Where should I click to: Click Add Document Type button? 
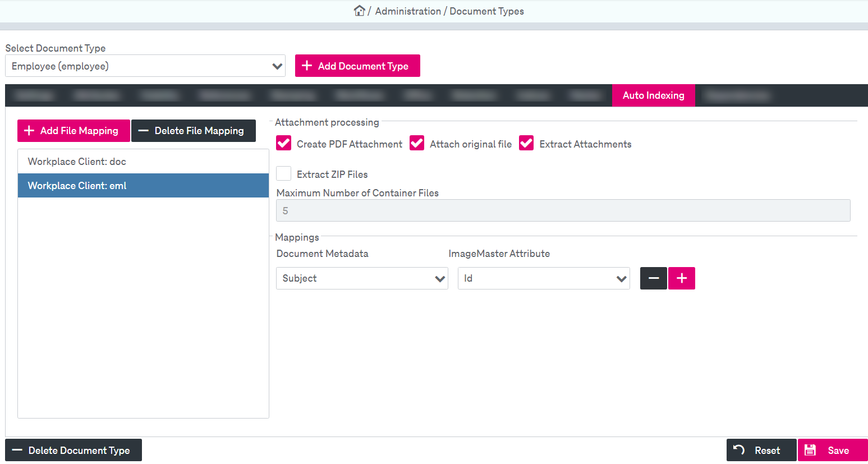click(x=357, y=66)
